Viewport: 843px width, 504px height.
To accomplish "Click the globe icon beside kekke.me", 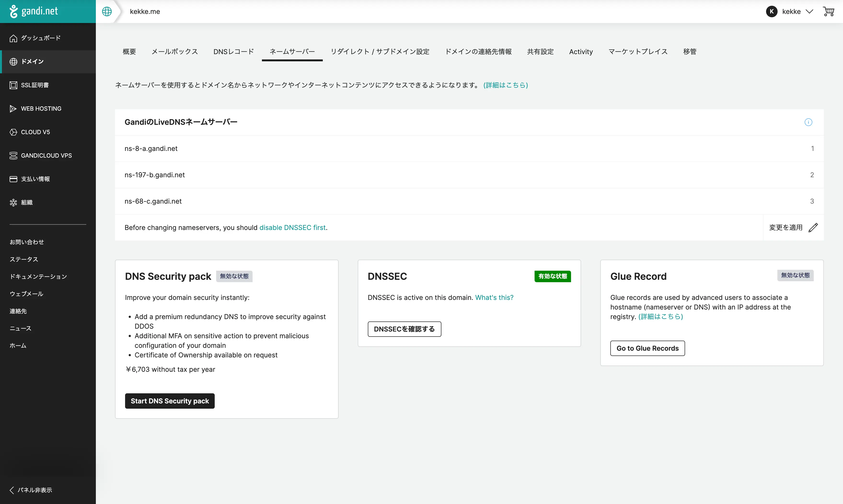I will pos(107,11).
